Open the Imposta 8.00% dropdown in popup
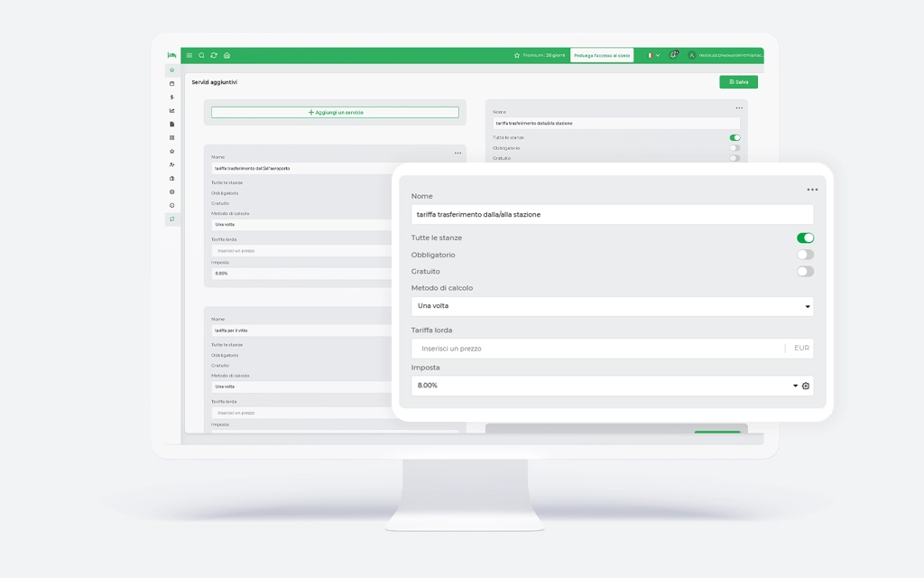 click(600, 386)
